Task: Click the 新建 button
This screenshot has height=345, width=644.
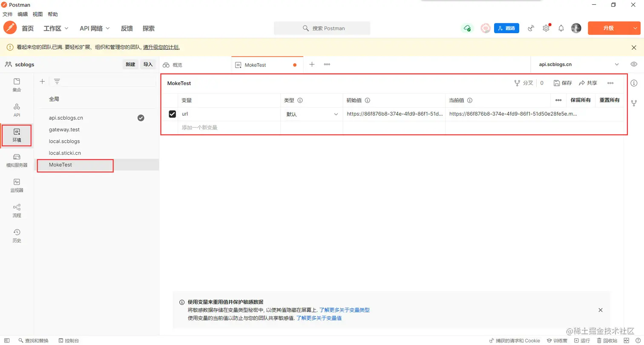Action: [130, 64]
